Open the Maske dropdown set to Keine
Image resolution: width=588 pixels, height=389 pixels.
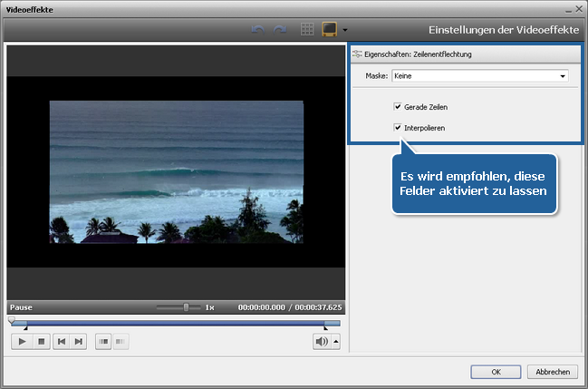pyautogui.click(x=479, y=76)
